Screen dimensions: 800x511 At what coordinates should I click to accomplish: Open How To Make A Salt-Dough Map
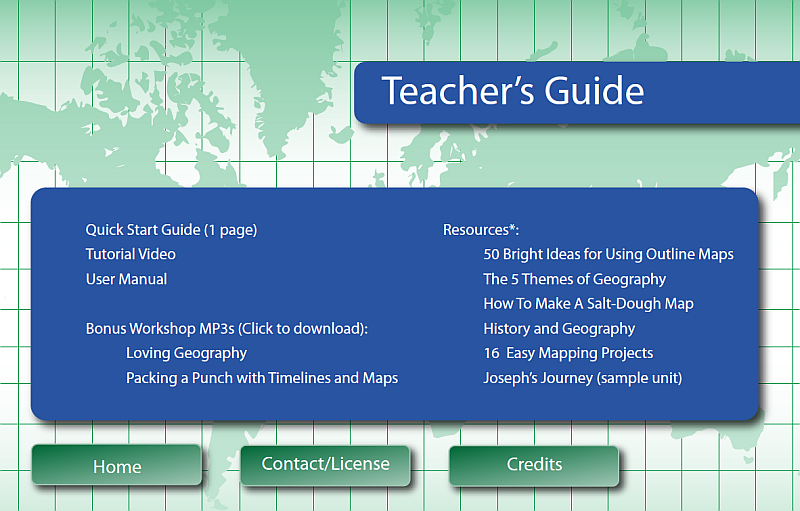[x=588, y=303]
